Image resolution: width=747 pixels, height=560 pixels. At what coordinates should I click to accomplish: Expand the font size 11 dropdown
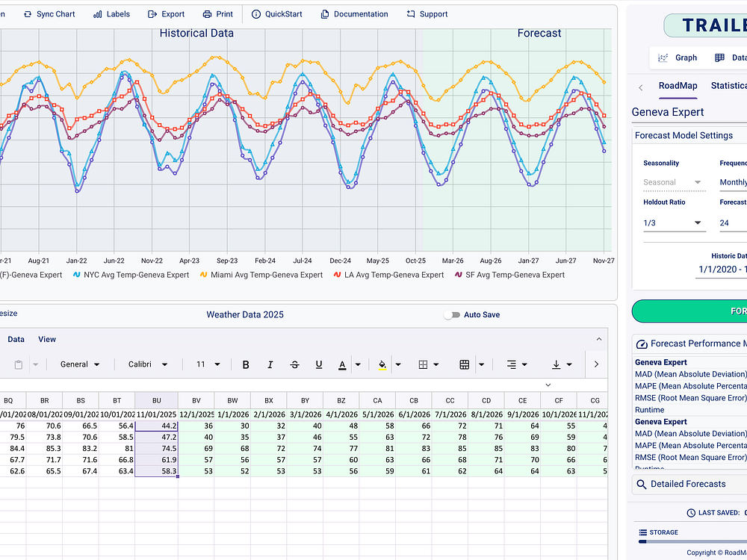[x=208, y=364]
